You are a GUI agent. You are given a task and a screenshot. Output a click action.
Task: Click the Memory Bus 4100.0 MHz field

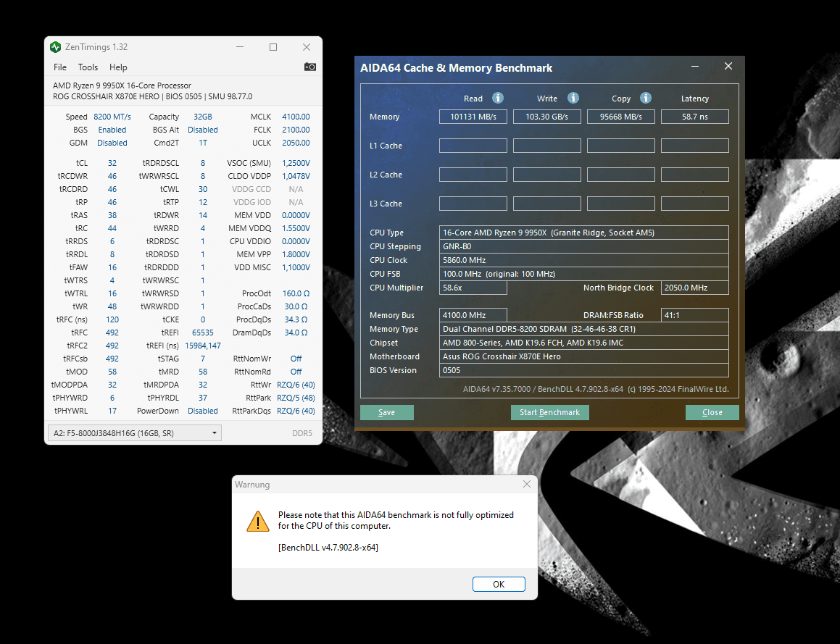473,315
